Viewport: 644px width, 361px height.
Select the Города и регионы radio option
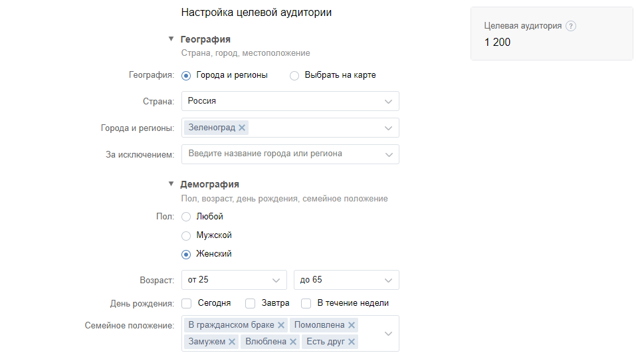186,76
